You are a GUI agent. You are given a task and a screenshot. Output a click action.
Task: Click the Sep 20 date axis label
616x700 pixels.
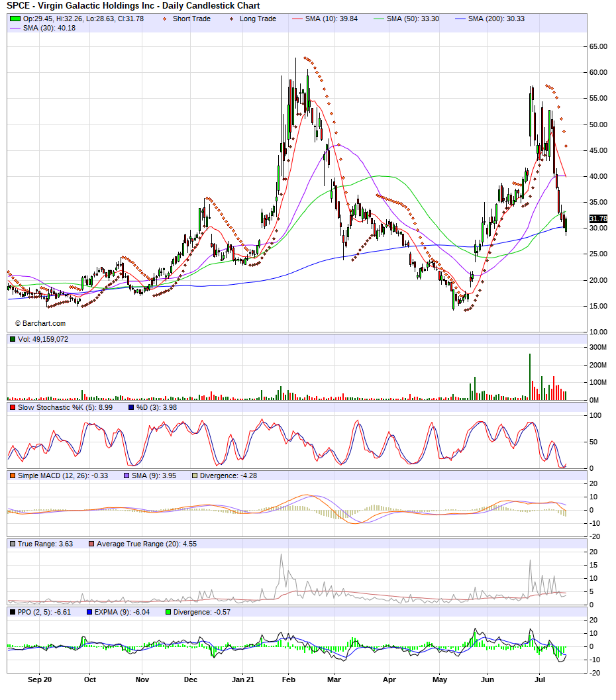tap(40, 680)
